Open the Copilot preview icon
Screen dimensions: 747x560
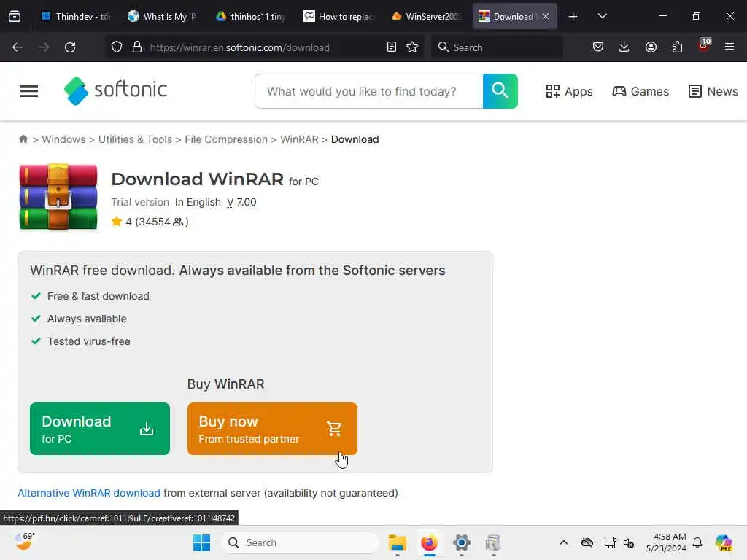coord(724,542)
